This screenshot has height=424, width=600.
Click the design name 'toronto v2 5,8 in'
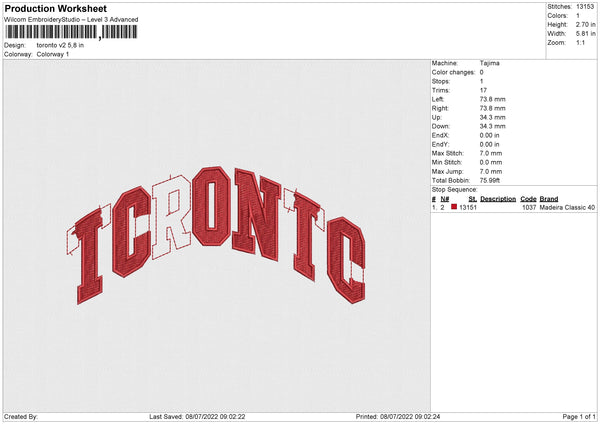click(x=60, y=45)
